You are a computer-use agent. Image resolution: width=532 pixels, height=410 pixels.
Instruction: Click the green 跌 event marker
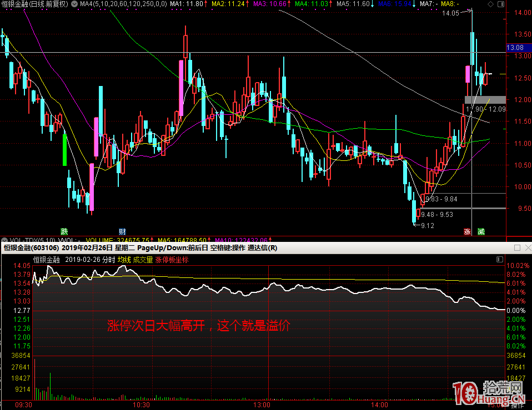(x=64, y=232)
